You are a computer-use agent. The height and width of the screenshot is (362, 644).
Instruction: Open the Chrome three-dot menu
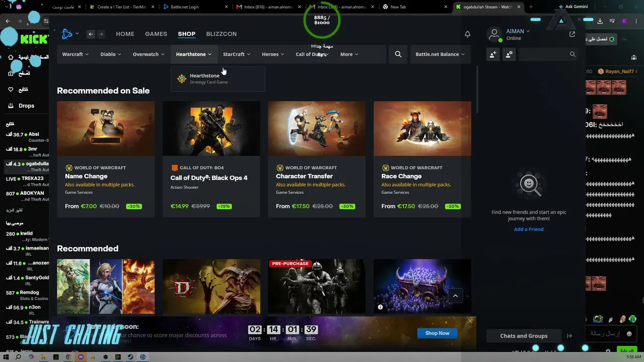click(x=636, y=21)
